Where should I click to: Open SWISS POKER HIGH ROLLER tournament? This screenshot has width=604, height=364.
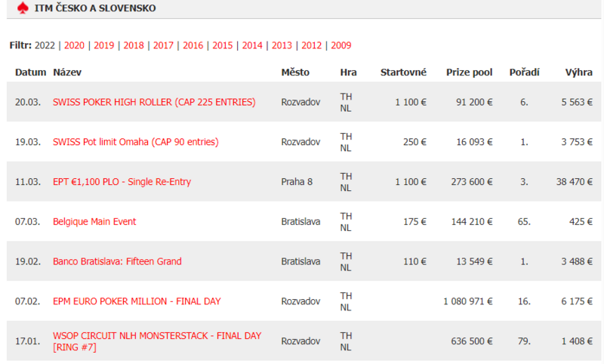coord(154,102)
